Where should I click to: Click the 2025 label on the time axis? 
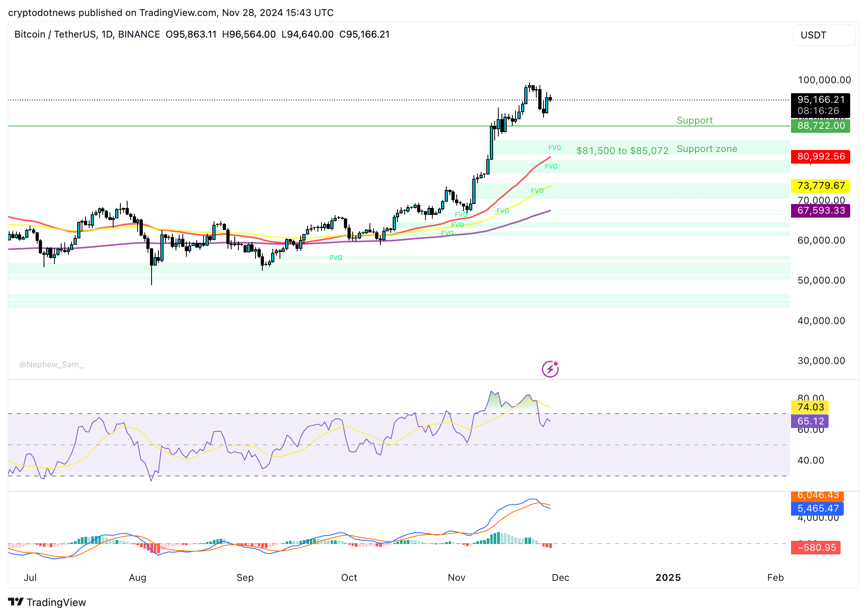[x=668, y=578]
